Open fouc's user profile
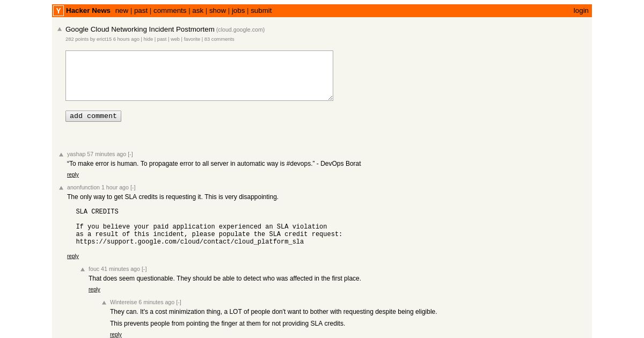This screenshot has width=644, height=338. (x=94, y=269)
